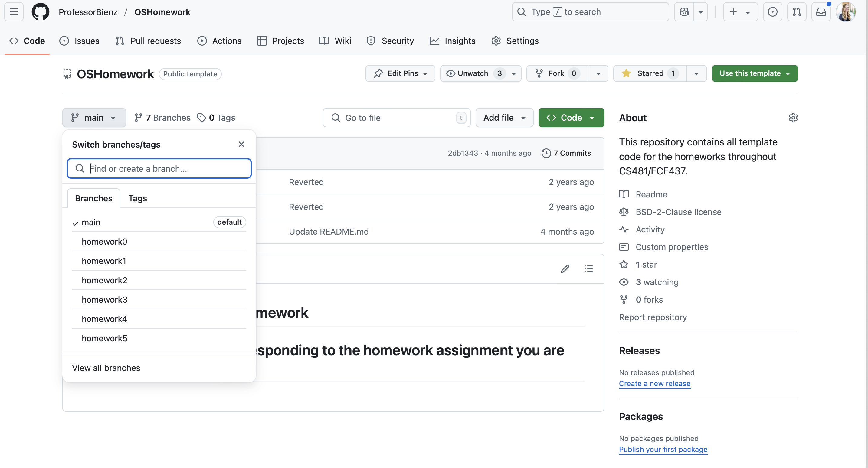The image size is (868, 468).
Task: Select the homework3 branch
Action: pyautogui.click(x=104, y=299)
